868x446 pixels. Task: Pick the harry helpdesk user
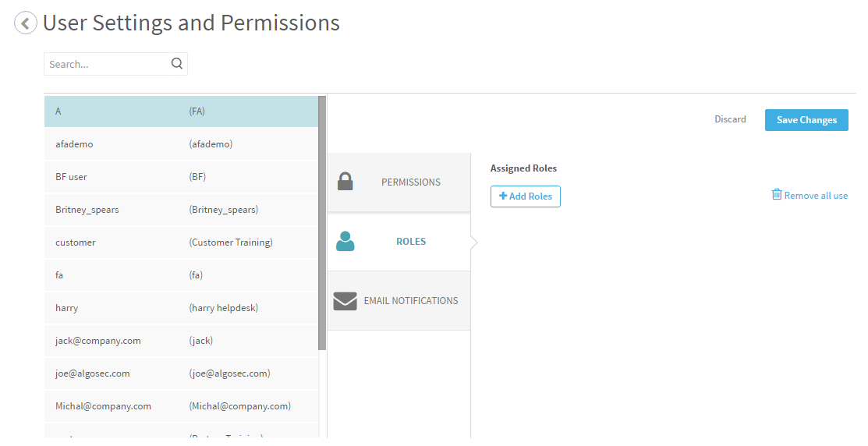point(181,308)
